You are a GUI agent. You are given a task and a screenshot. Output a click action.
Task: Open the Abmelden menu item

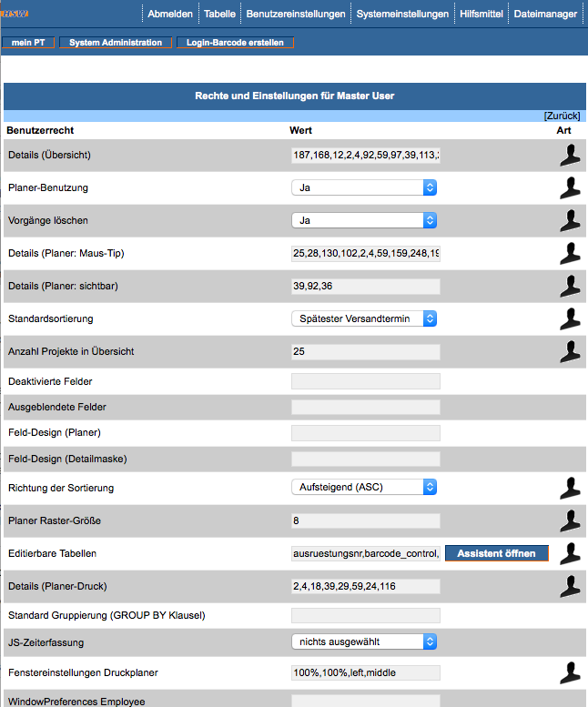pyautogui.click(x=170, y=14)
